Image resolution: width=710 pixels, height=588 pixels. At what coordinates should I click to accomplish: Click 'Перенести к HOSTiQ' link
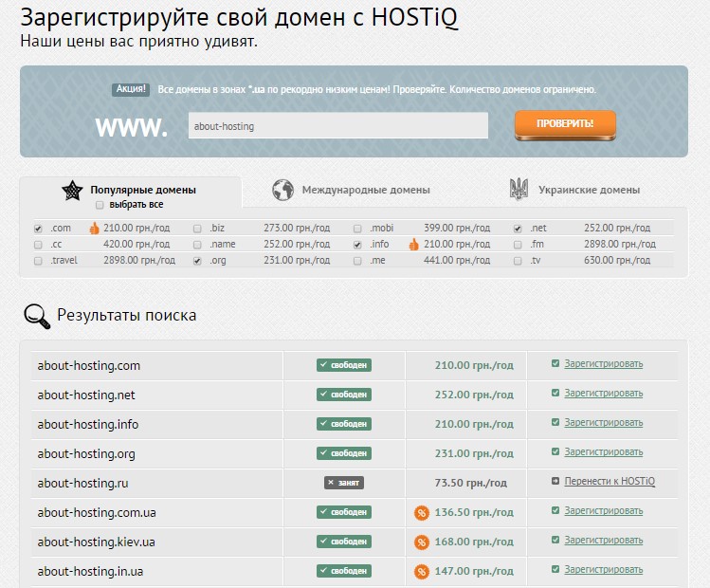tap(610, 481)
